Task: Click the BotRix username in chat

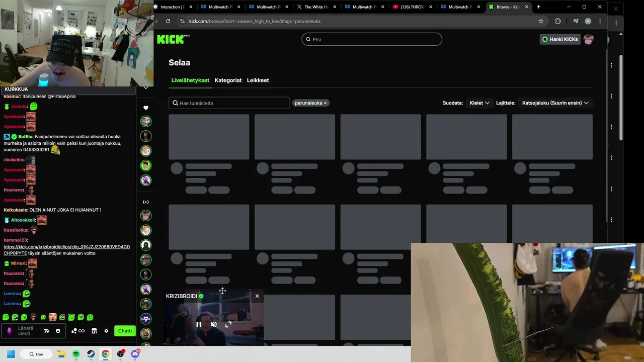Action: [x=26, y=137]
